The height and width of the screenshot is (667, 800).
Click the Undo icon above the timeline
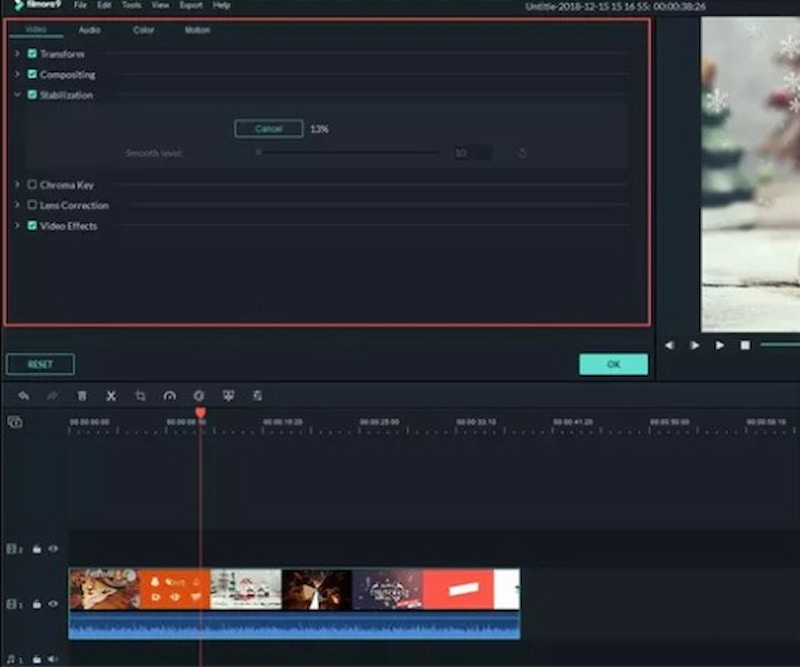(x=25, y=396)
